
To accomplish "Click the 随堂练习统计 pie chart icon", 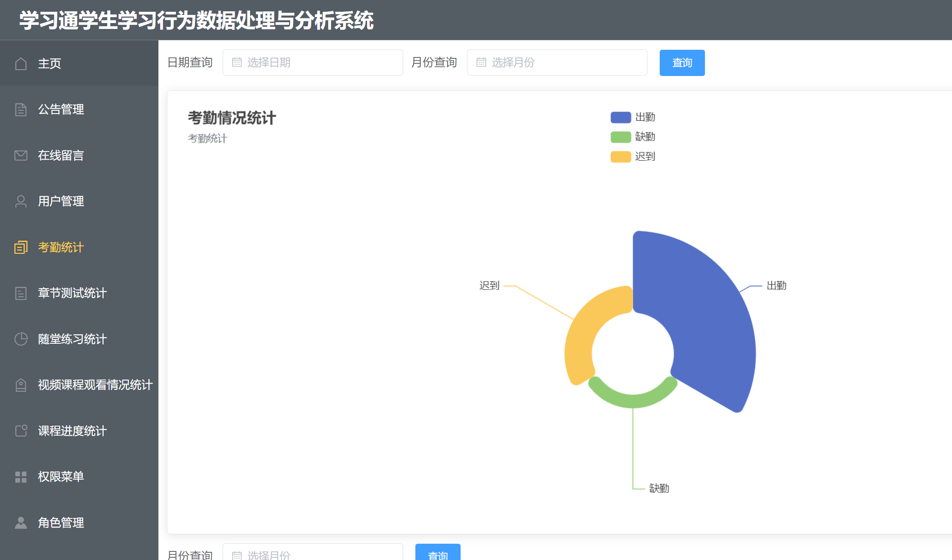I will click(x=21, y=339).
